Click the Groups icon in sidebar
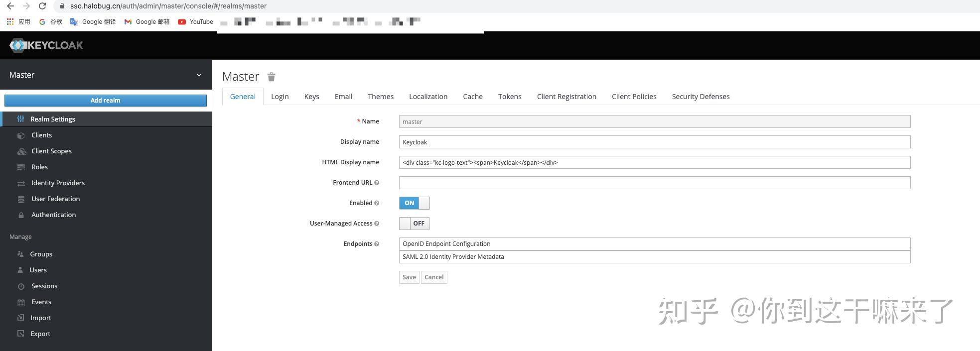 pyautogui.click(x=20, y=254)
